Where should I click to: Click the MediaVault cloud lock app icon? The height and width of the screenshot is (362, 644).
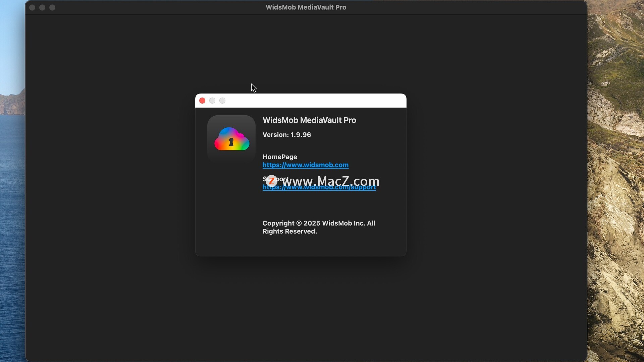231,139
